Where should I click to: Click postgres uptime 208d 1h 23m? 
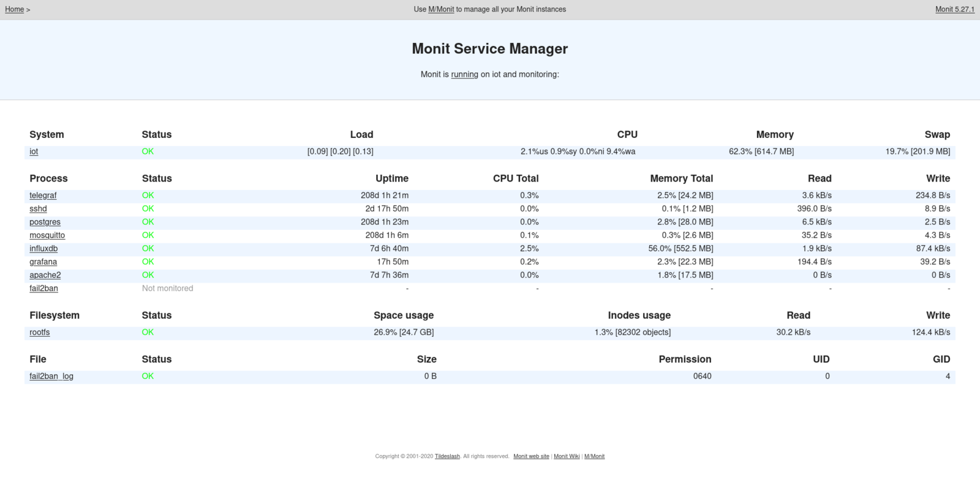point(385,222)
